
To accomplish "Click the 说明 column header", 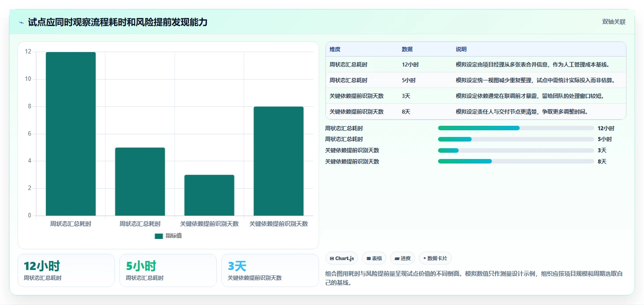I will pyautogui.click(x=461, y=49).
